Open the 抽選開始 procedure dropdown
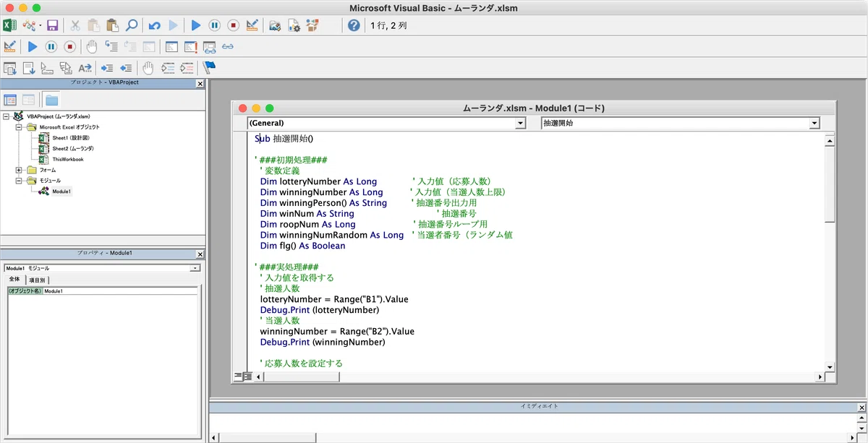The width and height of the screenshot is (868, 443). point(814,124)
